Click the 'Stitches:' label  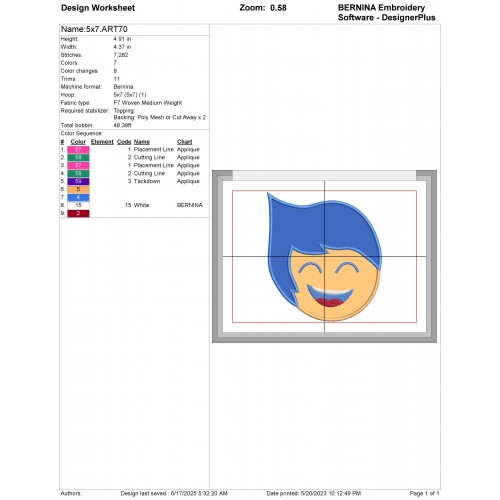pyautogui.click(x=71, y=55)
